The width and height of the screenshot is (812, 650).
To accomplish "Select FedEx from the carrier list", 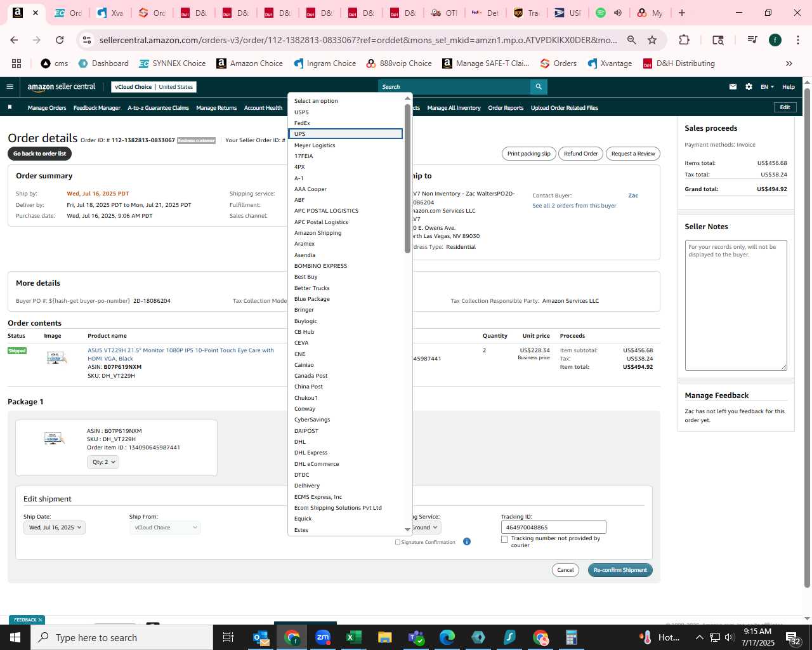I will (x=346, y=123).
